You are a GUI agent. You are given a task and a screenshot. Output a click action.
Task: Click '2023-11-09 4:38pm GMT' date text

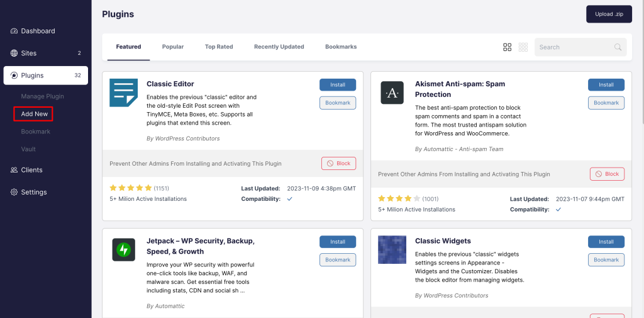tap(321, 188)
